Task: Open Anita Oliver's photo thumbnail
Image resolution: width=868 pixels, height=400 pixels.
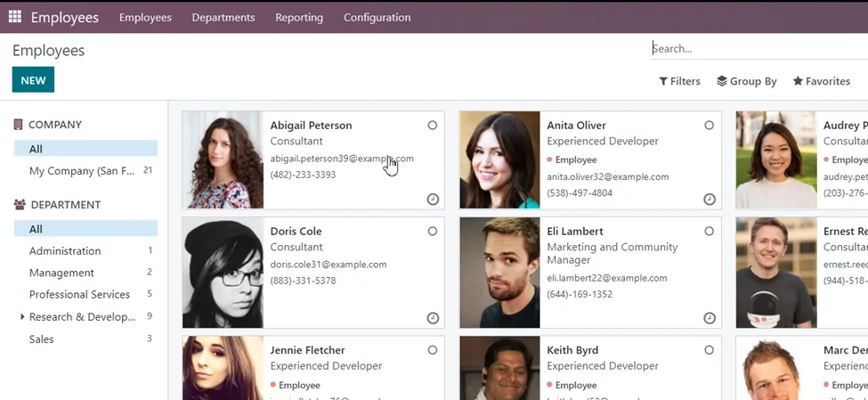Action: (x=499, y=159)
